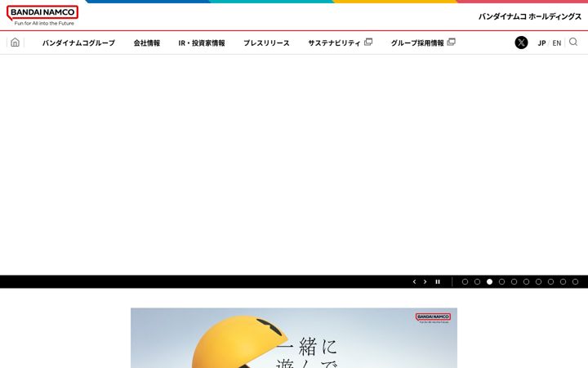Select the seventh carousel dot

(x=538, y=281)
